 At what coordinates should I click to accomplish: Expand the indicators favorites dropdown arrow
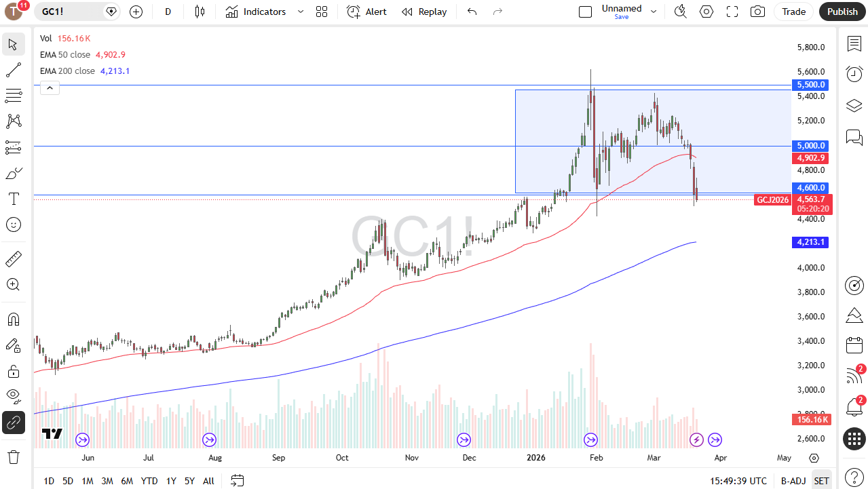(x=301, y=12)
